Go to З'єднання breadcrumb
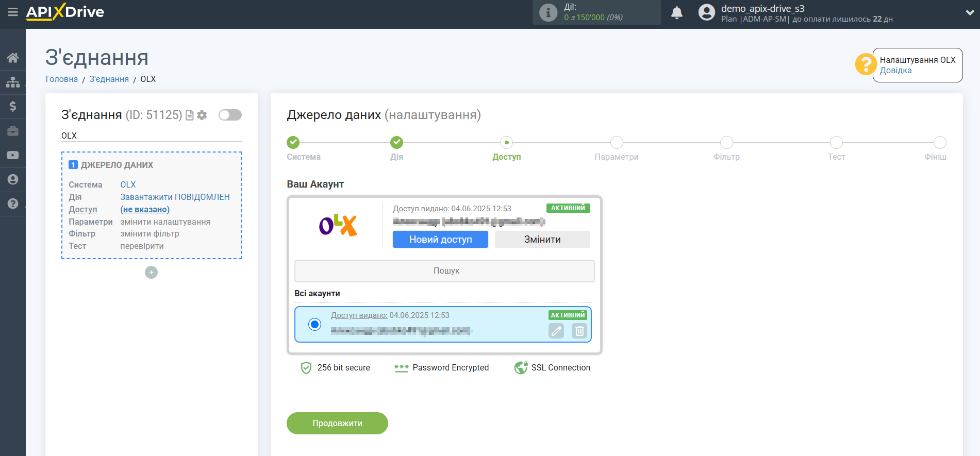 coord(109,79)
